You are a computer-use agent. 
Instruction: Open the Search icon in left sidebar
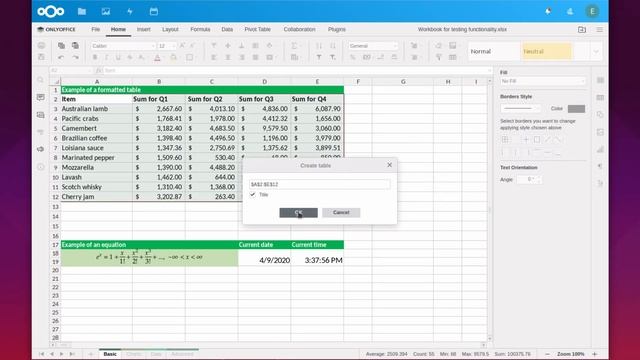pos(41,80)
